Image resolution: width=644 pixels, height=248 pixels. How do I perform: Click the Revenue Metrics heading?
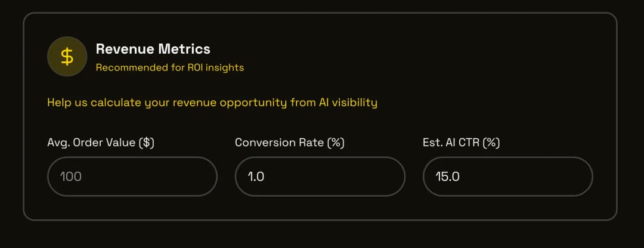(153, 49)
